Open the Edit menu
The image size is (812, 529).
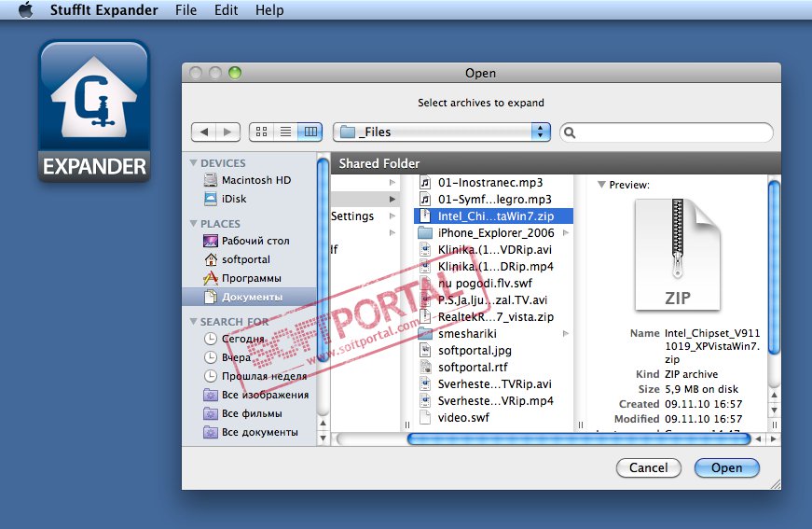pos(226,10)
